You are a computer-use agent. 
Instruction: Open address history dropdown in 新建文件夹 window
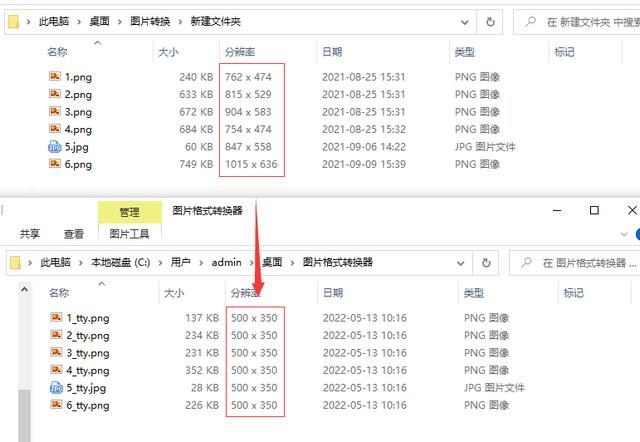click(x=464, y=22)
